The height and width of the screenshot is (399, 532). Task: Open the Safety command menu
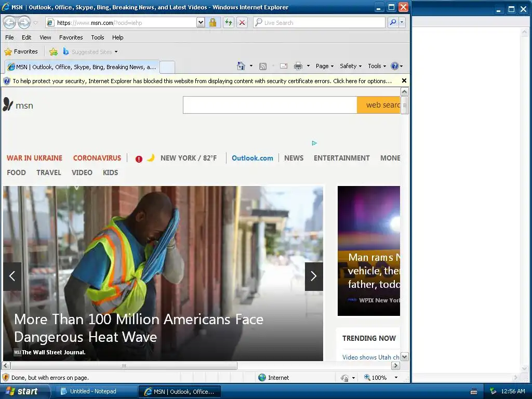click(x=351, y=66)
